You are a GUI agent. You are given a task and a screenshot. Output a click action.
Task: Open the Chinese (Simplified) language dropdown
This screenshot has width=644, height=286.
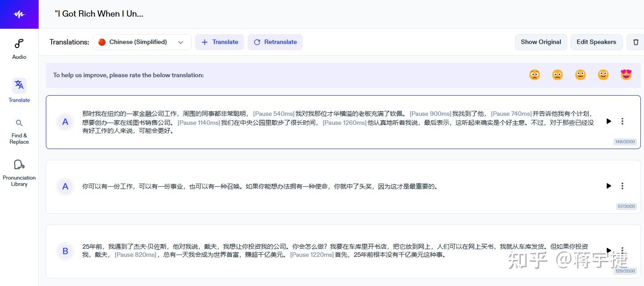click(x=141, y=42)
